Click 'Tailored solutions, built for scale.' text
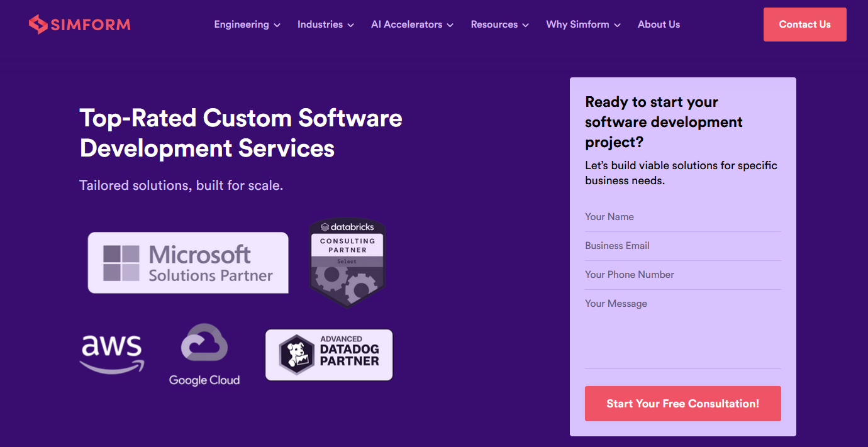The image size is (868, 447). pyautogui.click(x=181, y=185)
